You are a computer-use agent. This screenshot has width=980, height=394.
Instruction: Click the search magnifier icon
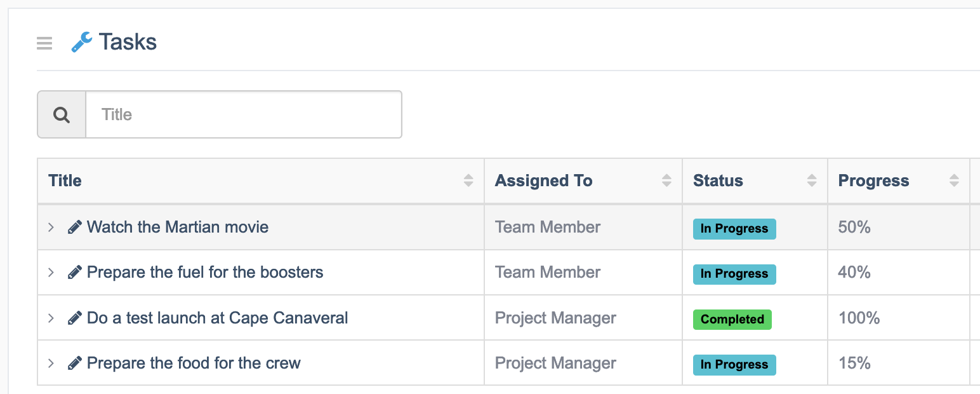click(x=62, y=115)
